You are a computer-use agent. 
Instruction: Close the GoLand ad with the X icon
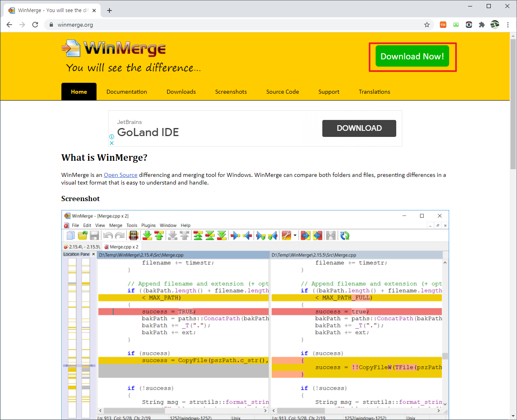point(112,143)
